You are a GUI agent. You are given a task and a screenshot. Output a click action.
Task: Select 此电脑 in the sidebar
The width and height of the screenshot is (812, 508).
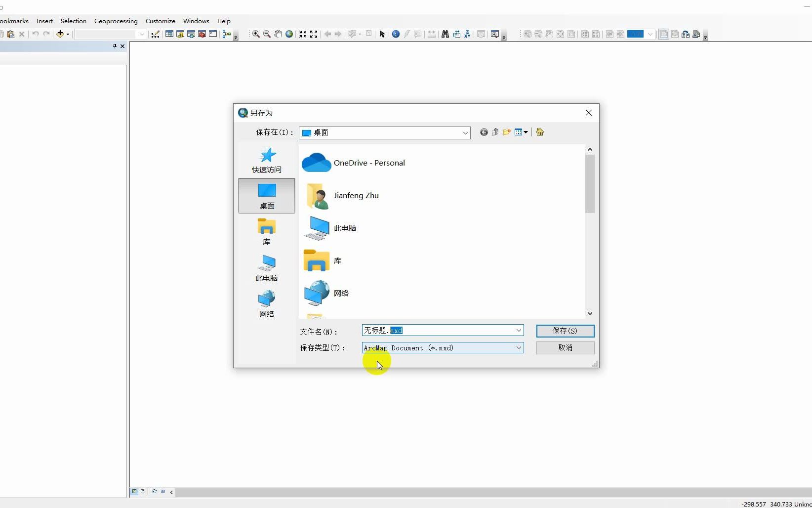tap(267, 268)
